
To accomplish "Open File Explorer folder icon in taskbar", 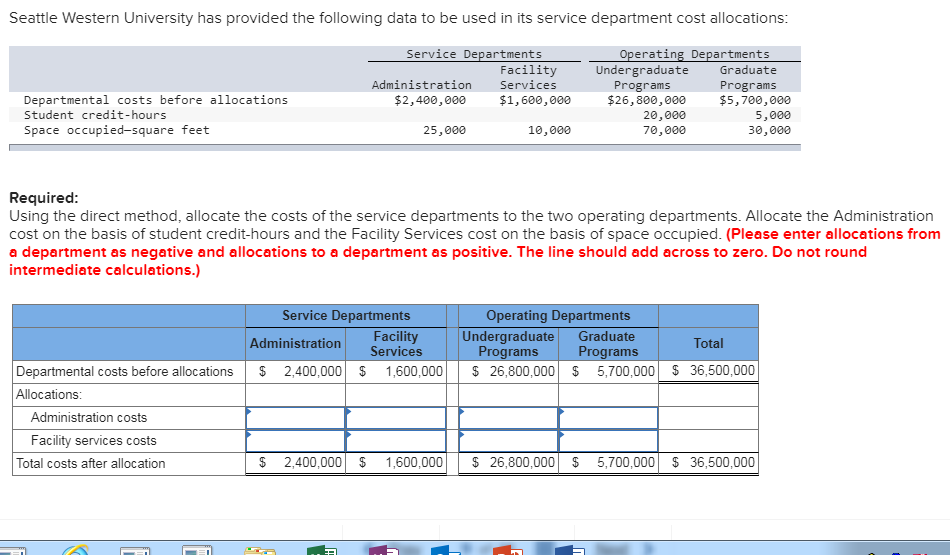I will (259, 550).
